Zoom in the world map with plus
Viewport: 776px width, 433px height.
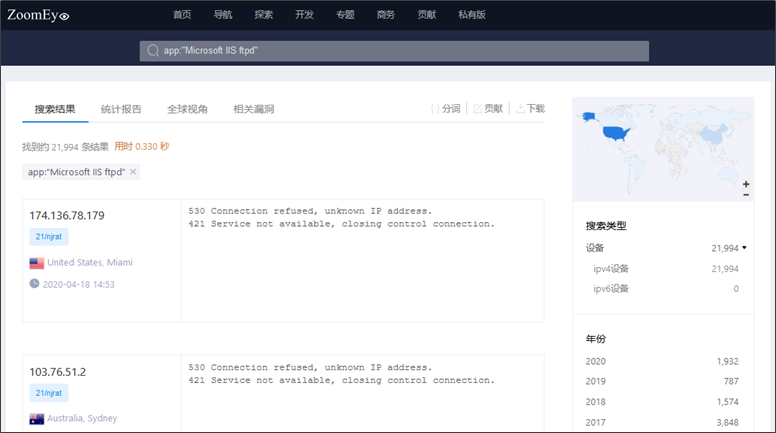746,184
